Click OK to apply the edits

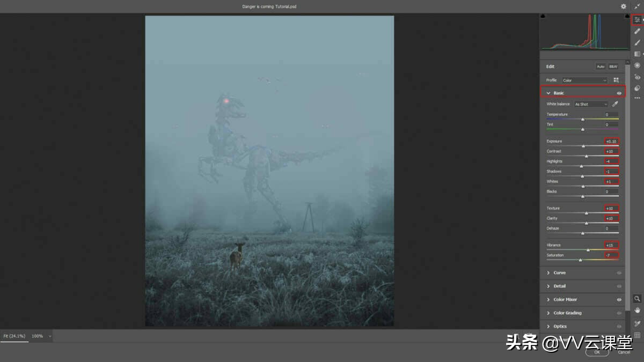[597, 352]
